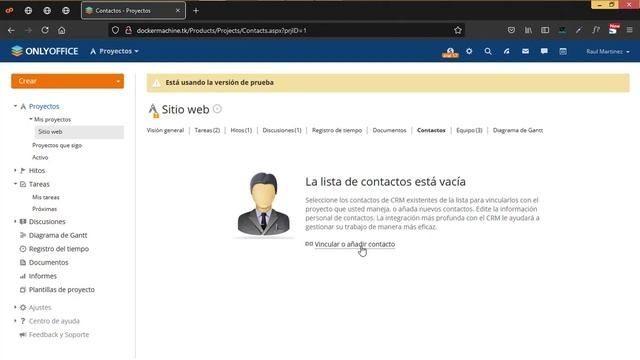Viewport: 640px width, 360px height.
Task: Click the document icon beside Documentos
Action: (x=23, y=262)
